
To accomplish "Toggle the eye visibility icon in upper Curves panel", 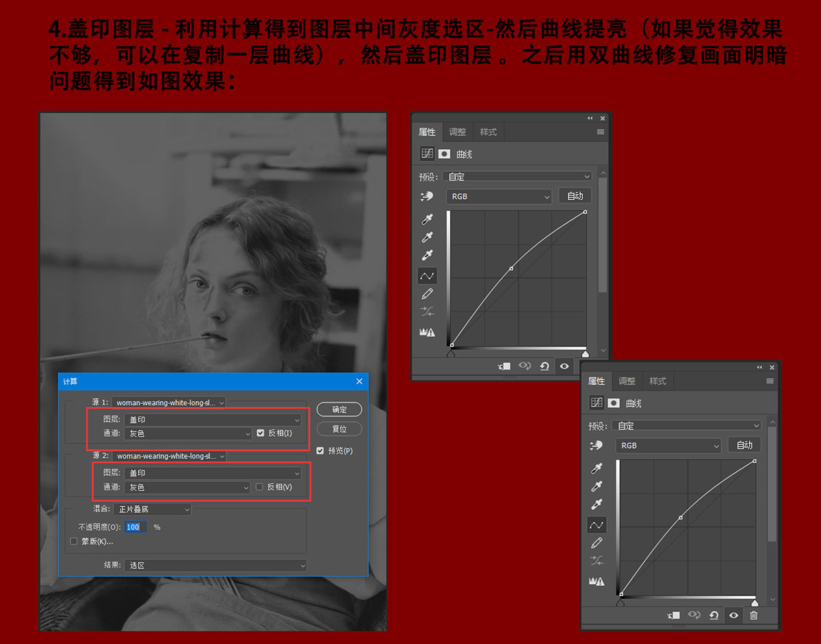I will pos(564,366).
